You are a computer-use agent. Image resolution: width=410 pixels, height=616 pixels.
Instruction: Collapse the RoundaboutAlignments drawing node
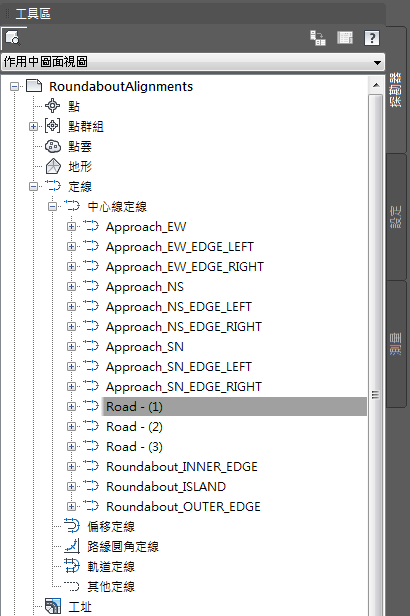pos(14,86)
